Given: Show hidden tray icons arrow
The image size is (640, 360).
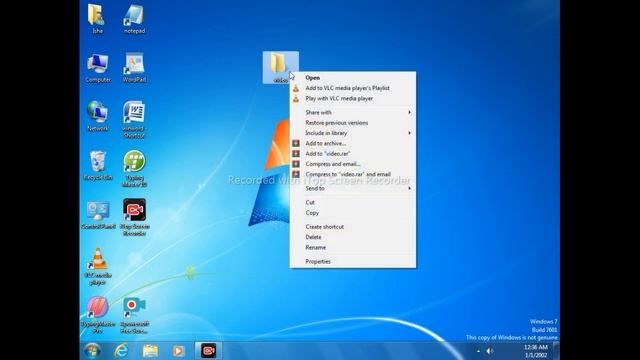Looking at the screenshot, I should tap(478, 351).
